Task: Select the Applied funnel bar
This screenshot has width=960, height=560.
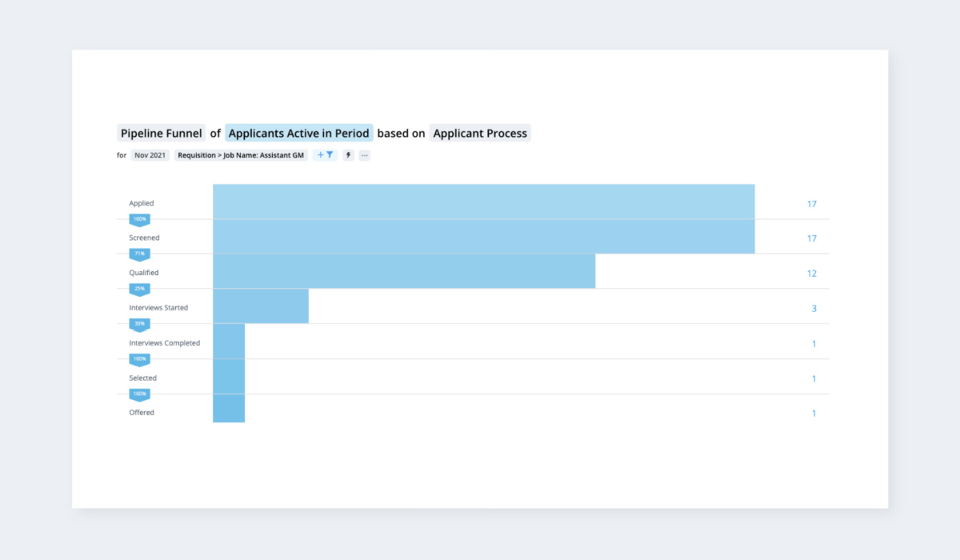Action: pyautogui.click(x=484, y=202)
